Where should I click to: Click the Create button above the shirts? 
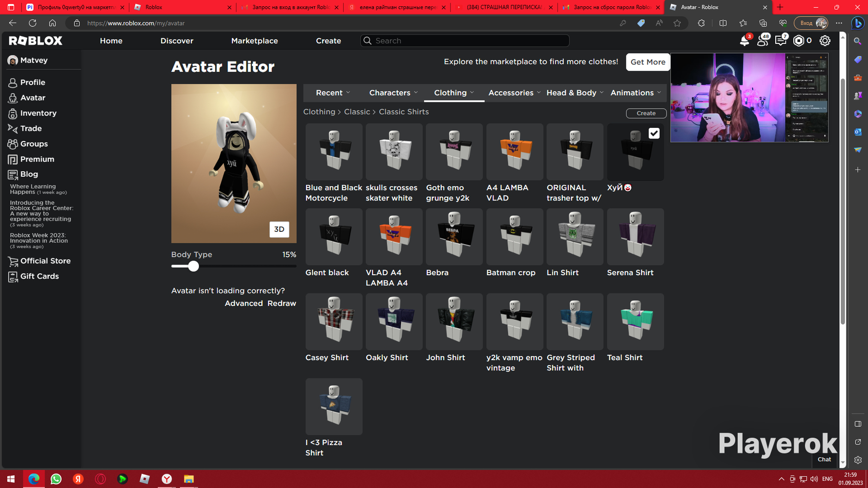646,113
